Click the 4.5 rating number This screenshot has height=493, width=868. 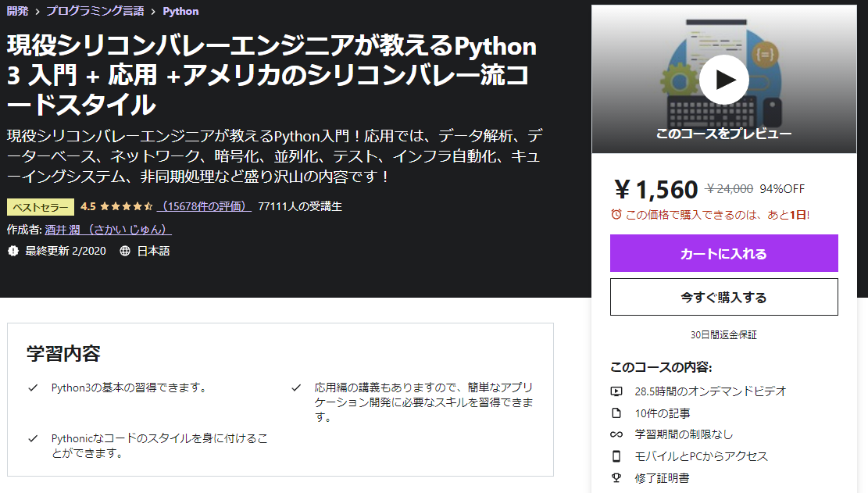(x=88, y=206)
